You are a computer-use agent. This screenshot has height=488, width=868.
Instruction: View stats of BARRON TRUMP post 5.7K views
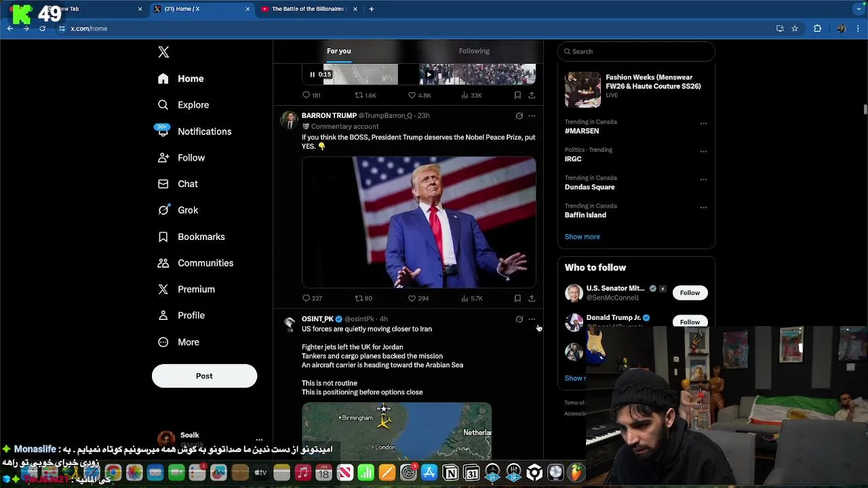click(x=471, y=298)
